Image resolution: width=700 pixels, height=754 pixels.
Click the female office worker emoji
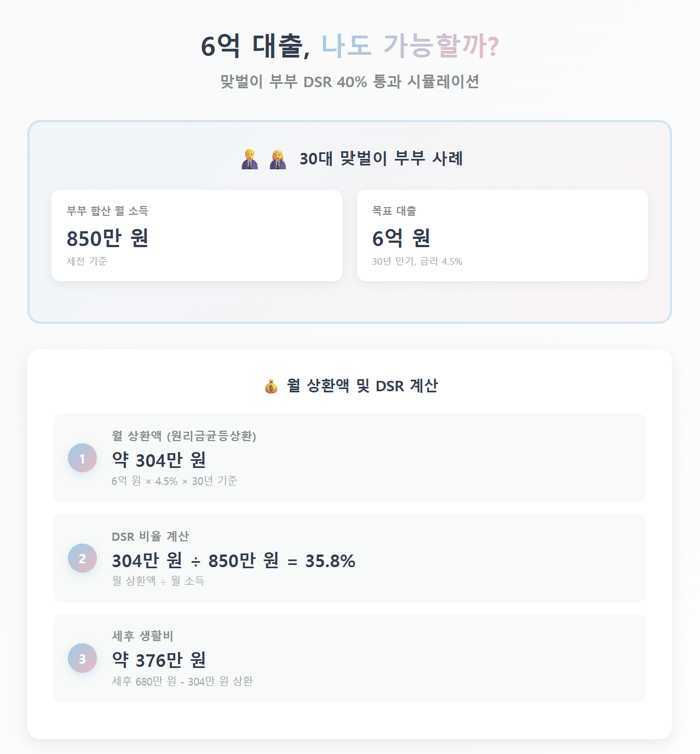[278, 159]
